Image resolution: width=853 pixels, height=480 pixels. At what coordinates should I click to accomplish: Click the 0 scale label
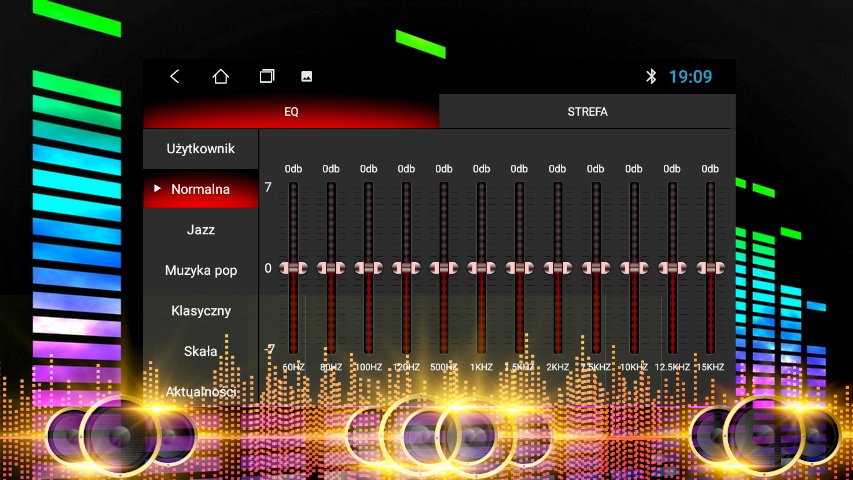(x=268, y=268)
